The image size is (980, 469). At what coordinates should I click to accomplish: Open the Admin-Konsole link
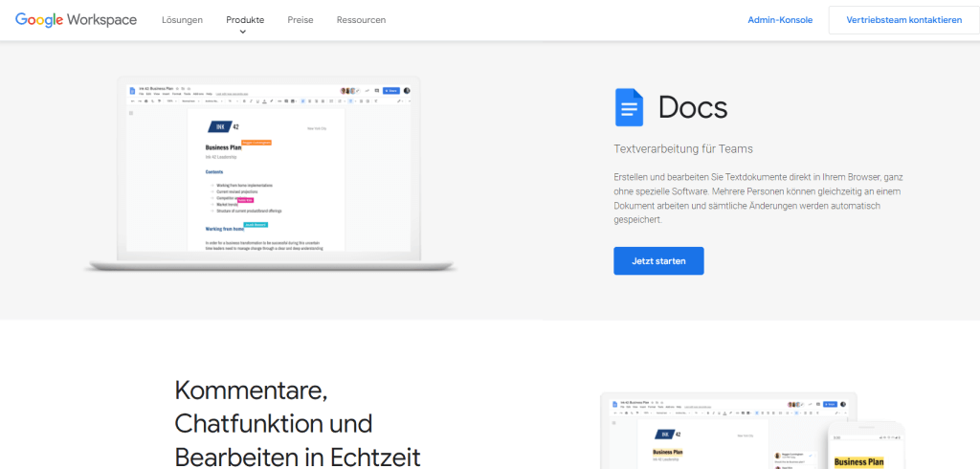tap(780, 20)
